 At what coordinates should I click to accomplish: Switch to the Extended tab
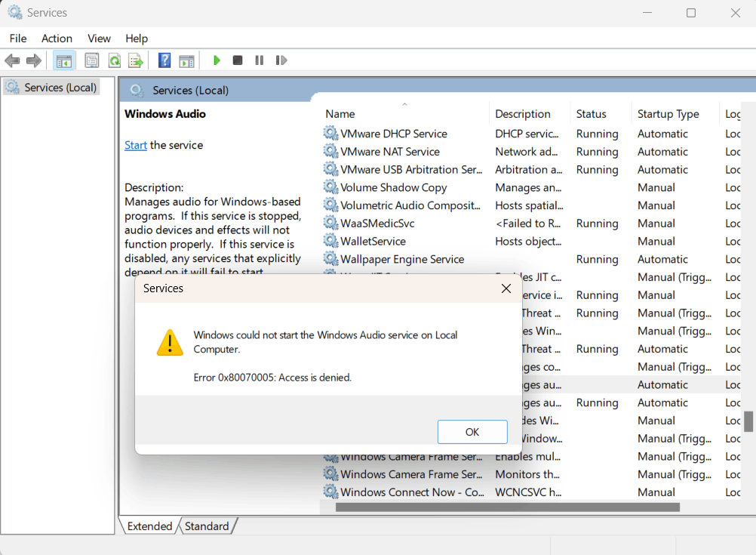tap(149, 526)
